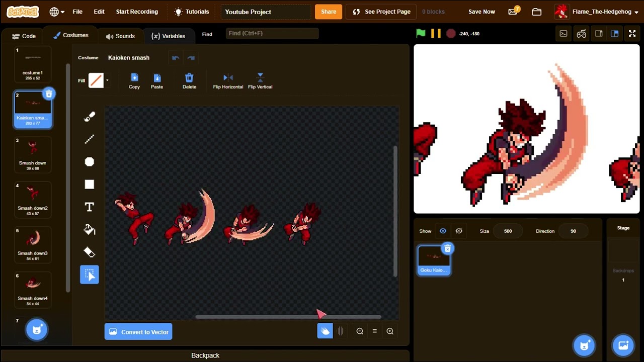Click the Fill color swatch

96,80
